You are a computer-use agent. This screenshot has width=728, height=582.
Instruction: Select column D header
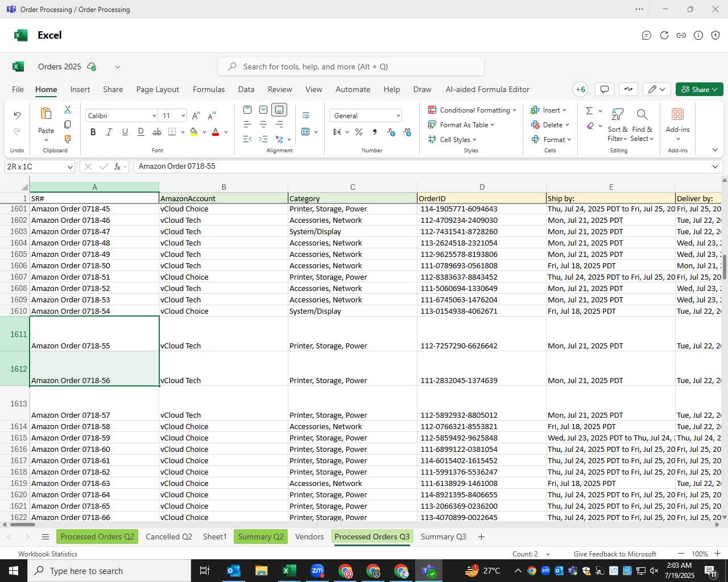[482, 187]
